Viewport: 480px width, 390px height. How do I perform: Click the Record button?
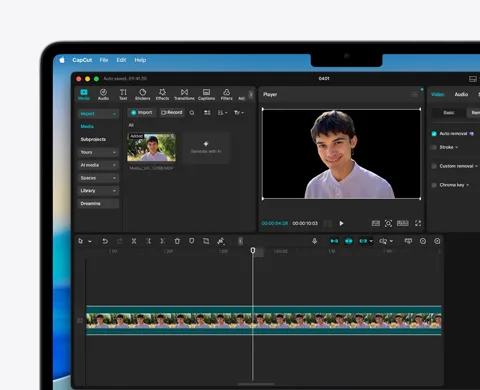(x=172, y=113)
